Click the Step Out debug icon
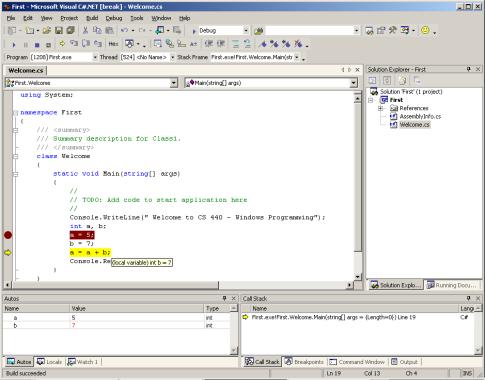Viewport: 485px width, 380px height. 97,44
